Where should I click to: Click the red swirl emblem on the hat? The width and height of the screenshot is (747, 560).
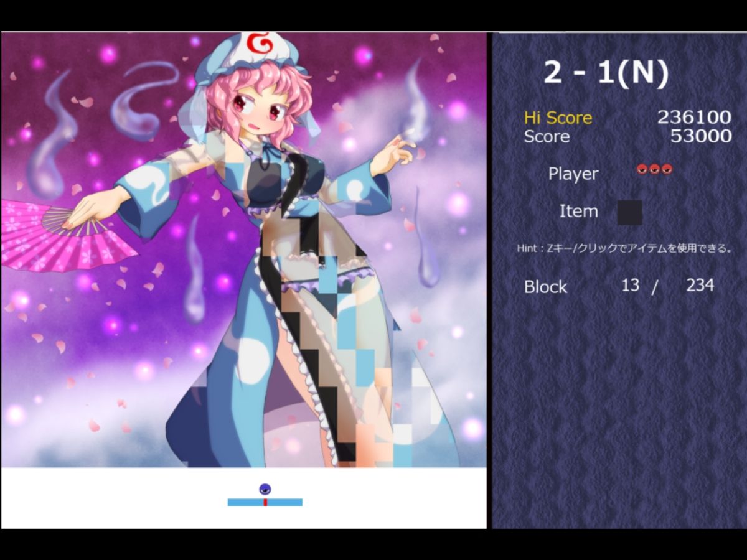pyautogui.click(x=258, y=44)
